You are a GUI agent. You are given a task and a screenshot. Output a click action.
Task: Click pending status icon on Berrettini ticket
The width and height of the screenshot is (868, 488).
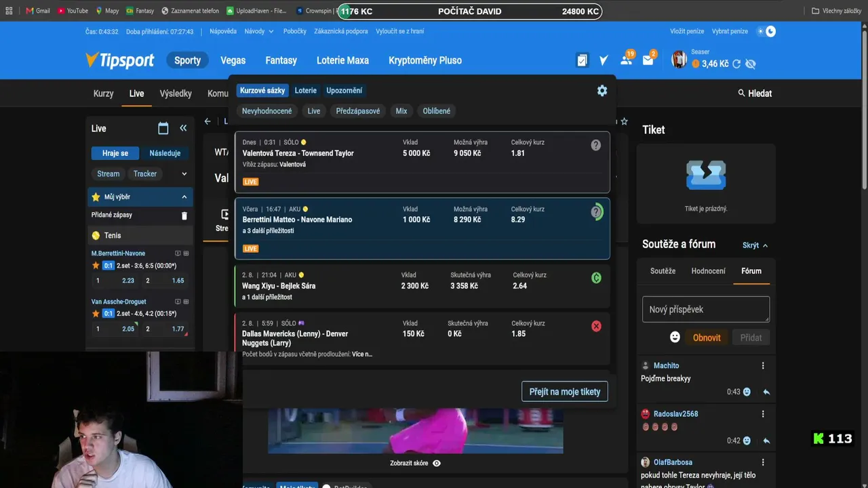click(x=597, y=212)
